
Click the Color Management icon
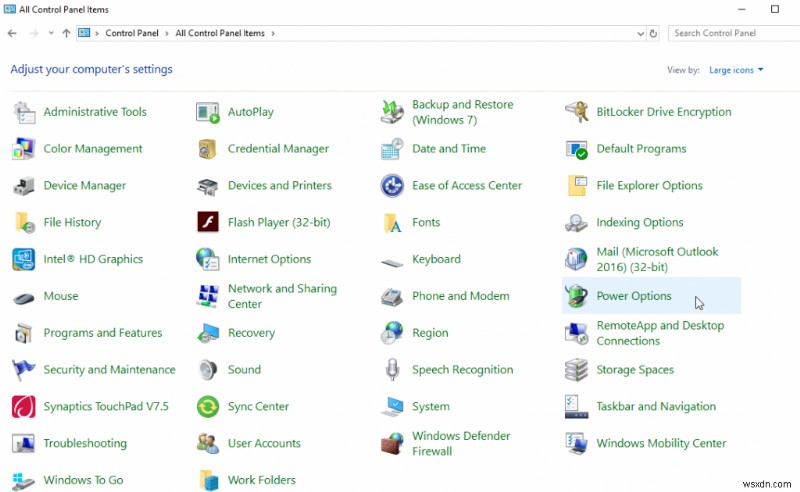(23, 149)
